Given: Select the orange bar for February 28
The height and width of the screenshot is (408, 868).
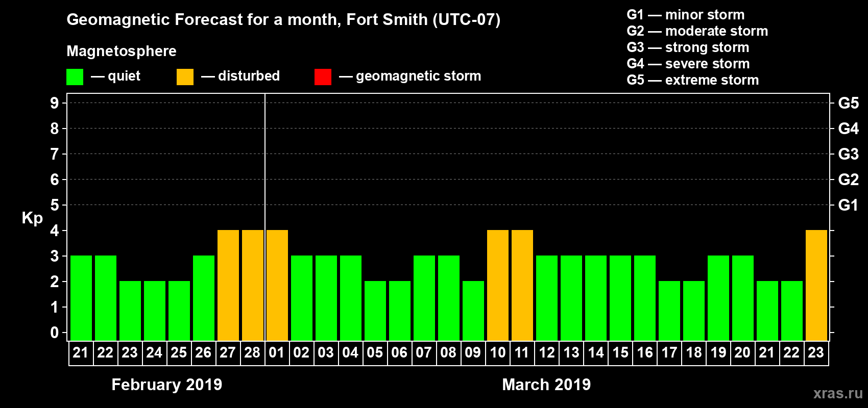Looking at the screenshot, I should pyautogui.click(x=253, y=286).
